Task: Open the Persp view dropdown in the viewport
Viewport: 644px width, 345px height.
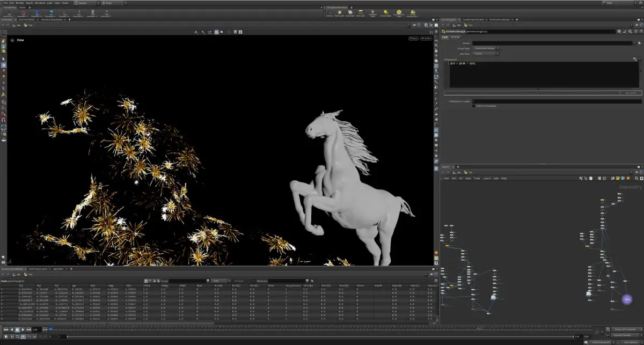Action: point(413,38)
